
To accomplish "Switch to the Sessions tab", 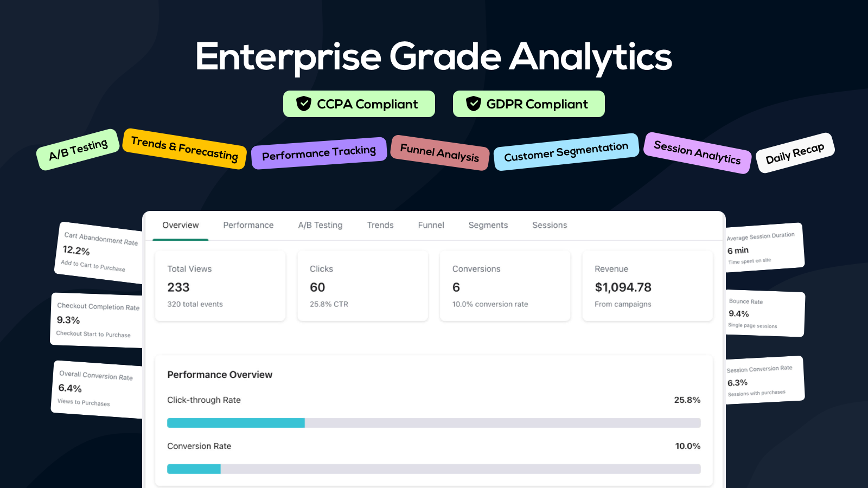I will [x=549, y=225].
